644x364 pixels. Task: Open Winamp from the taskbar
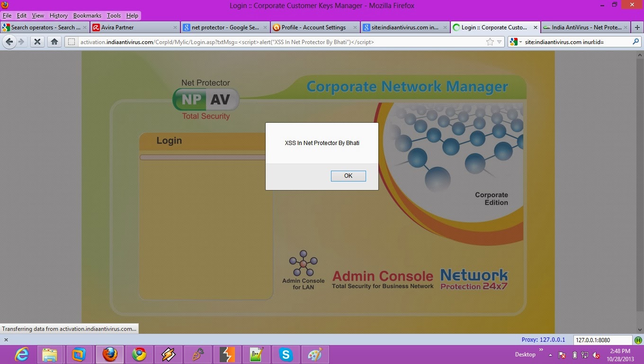point(168,355)
